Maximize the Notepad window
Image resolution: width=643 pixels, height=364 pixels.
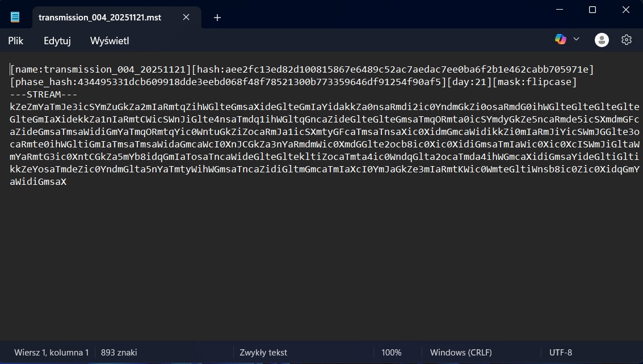pos(592,10)
